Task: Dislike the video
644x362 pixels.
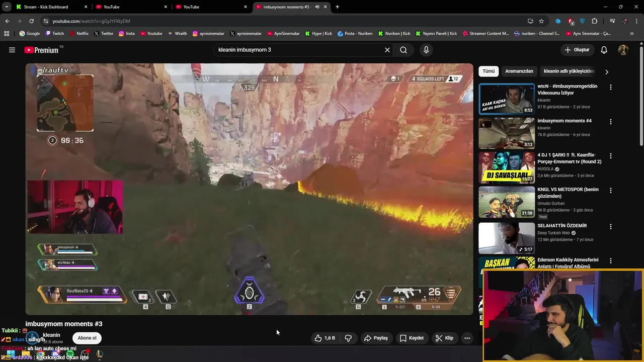Action: tap(348, 338)
